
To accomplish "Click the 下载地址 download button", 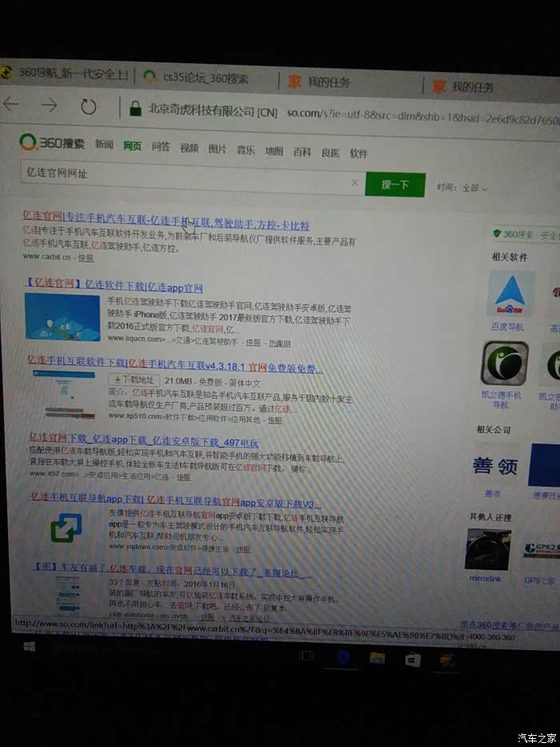I will [134, 380].
